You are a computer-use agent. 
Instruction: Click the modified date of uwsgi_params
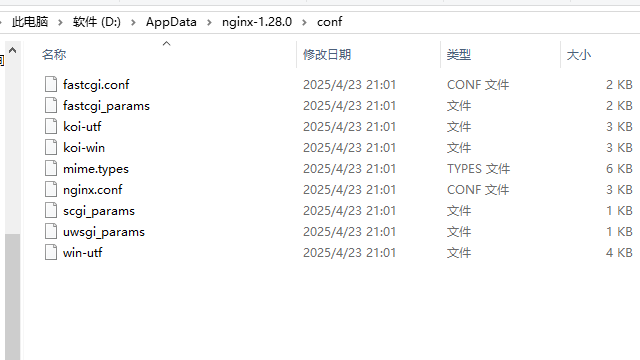(x=349, y=231)
